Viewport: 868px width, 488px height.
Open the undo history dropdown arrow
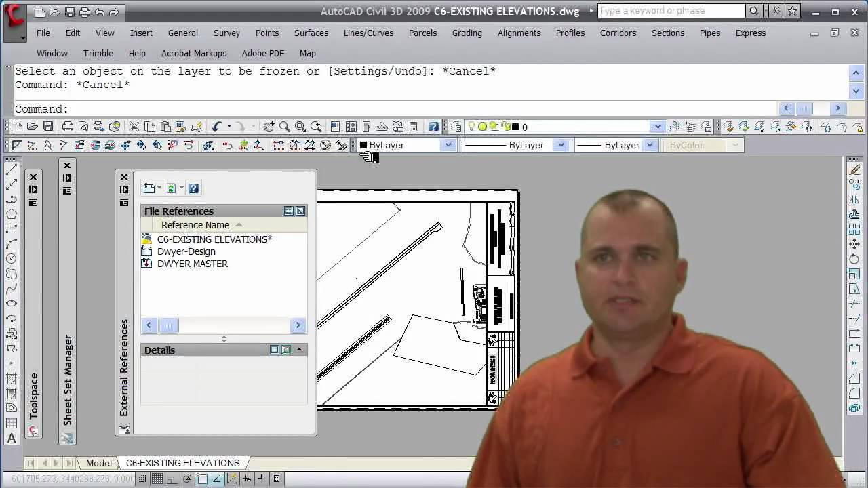[x=229, y=127]
